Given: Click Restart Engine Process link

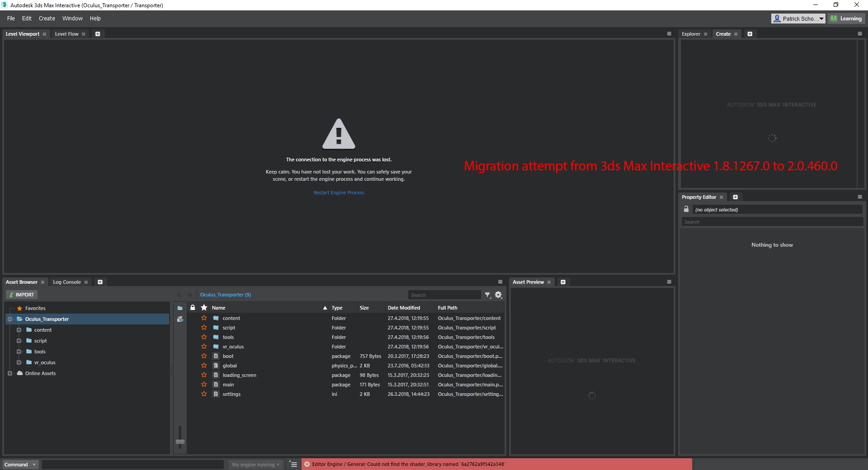Looking at the screenshot, I should 339,193.
